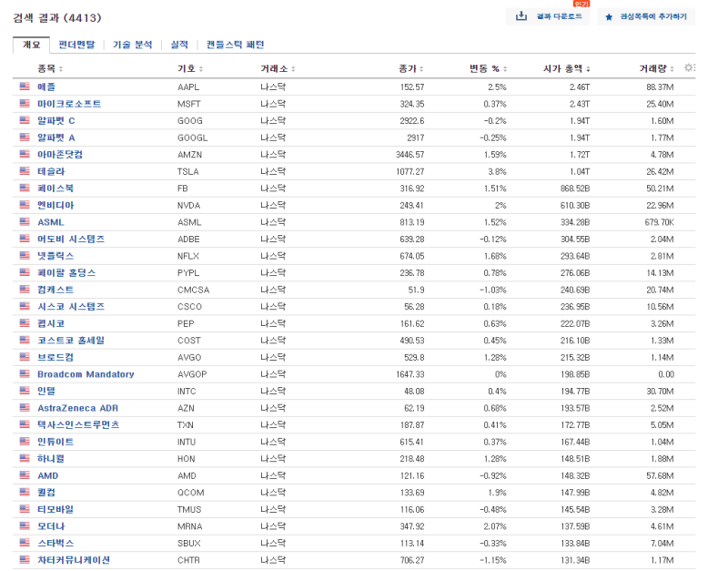The image size is (728, 571).
Task: Click the NVDA ticker symbol cell
Action: point(188,205)
